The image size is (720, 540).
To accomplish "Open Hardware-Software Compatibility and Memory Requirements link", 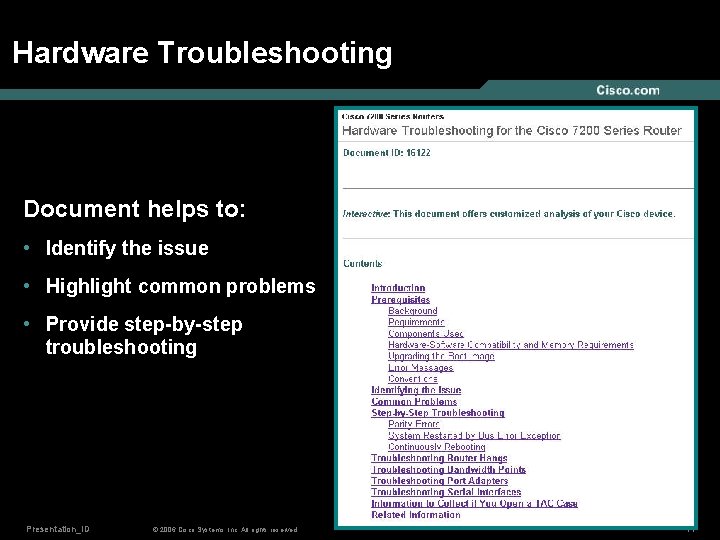I will 511,345.
